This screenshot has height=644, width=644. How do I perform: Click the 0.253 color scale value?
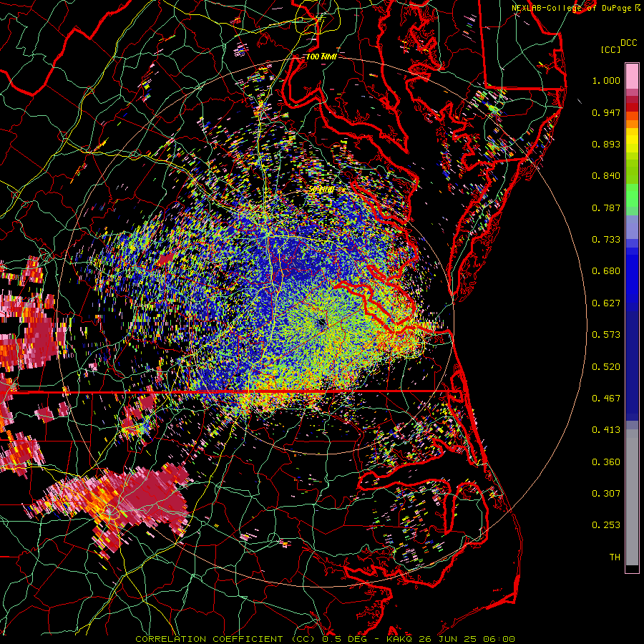[606, 525]
